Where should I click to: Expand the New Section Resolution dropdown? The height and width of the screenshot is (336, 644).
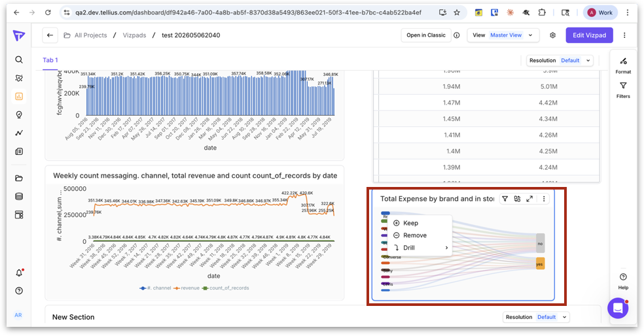(x=537, y=317)
